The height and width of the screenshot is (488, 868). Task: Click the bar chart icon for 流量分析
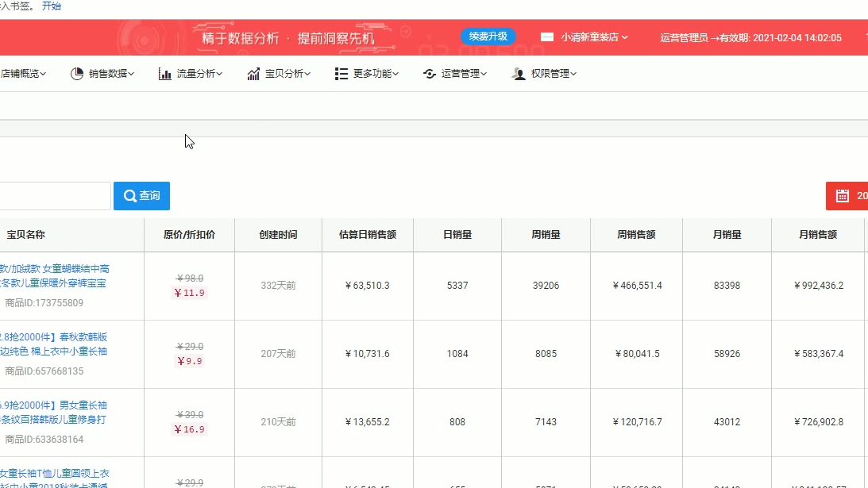tap(165, 74)
